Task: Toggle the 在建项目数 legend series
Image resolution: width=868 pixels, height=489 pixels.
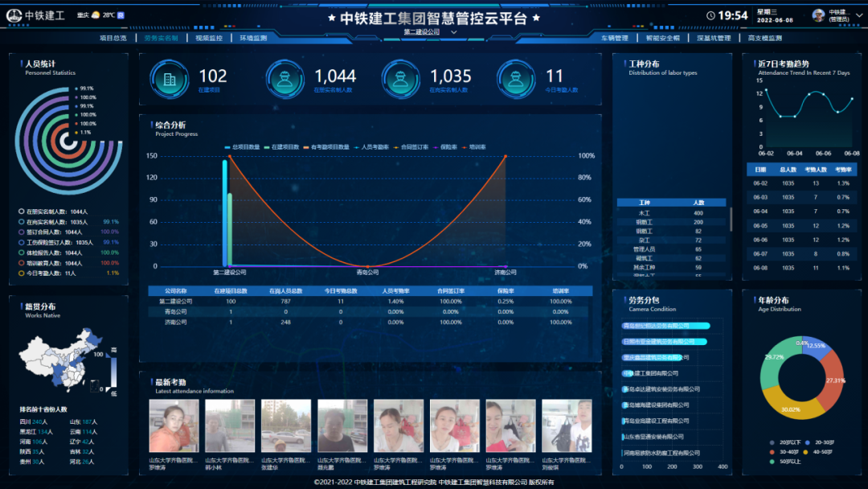Action: tap(282, 147)
